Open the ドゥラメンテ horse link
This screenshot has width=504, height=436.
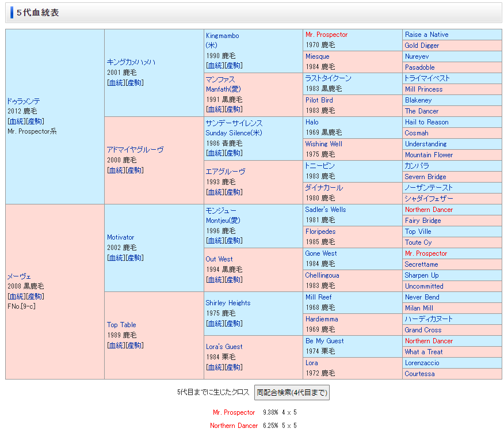pyautogui.click(x=24, y=101)
